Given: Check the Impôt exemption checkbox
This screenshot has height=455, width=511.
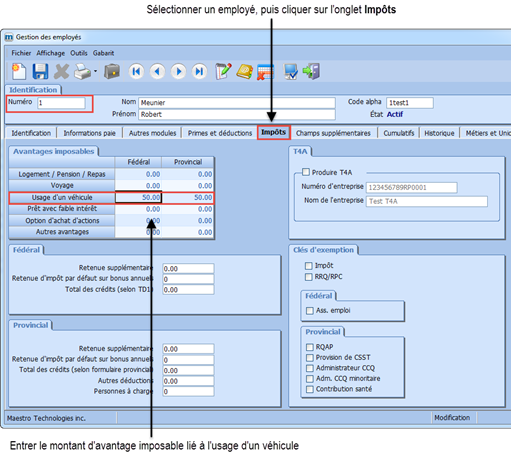Looking at the screenshot, I should tap(309, 266).
